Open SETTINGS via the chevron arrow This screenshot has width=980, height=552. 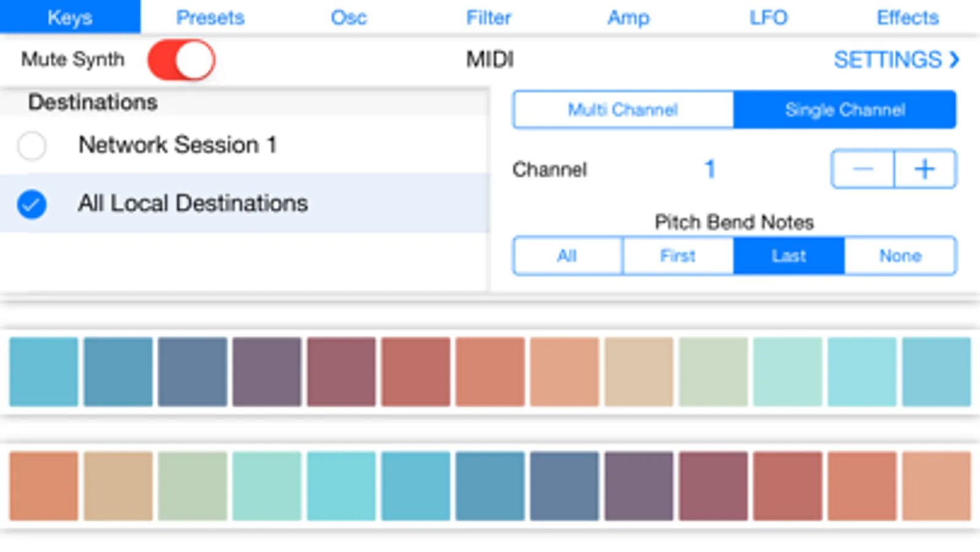point(954,59)
